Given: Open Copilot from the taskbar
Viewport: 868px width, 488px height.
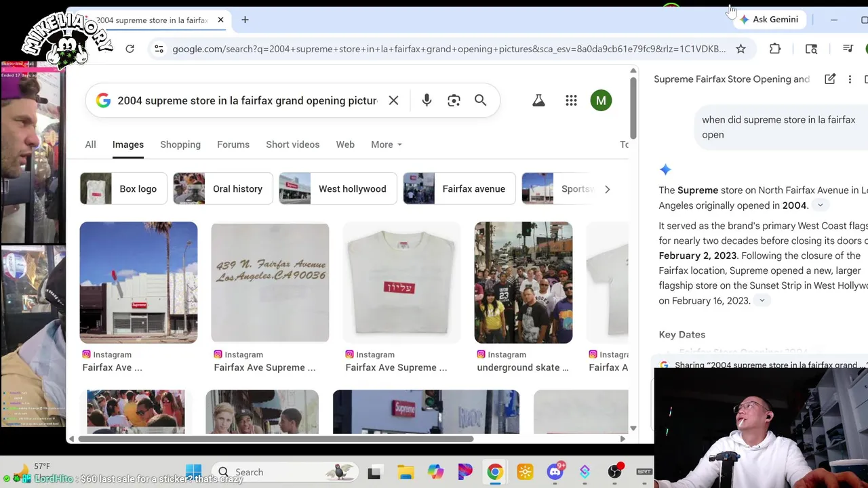Looking at the screenshot, I should (x=435, y=472).
